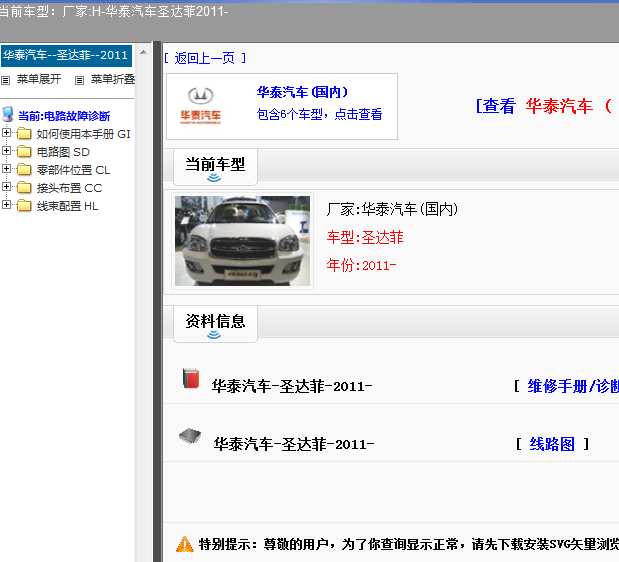Click the red repair manual book icon
This screenshot has width=619, height=562.
click(190, 378)
